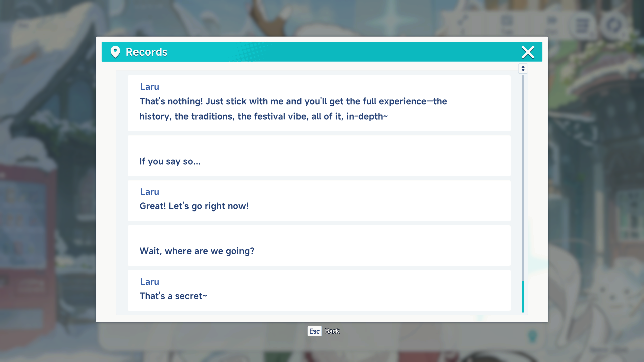Close the Records window with the X
The image size is (644, 362).
tap(528, 52)
